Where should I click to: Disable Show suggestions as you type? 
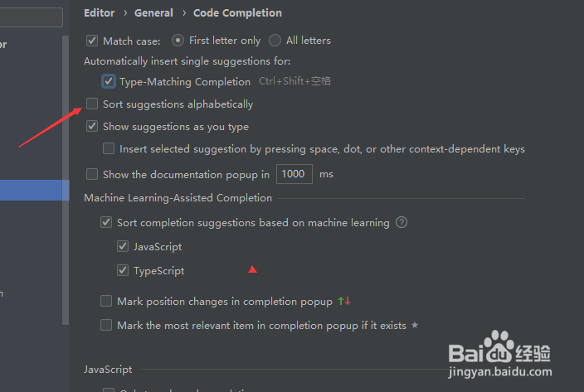pos(92,126)
